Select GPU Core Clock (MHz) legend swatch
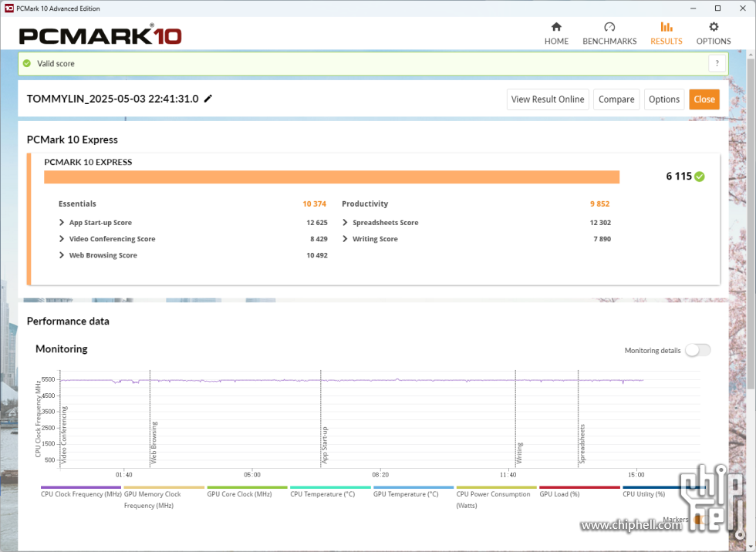This screenshot has height=552, width=756. [248, 487]
